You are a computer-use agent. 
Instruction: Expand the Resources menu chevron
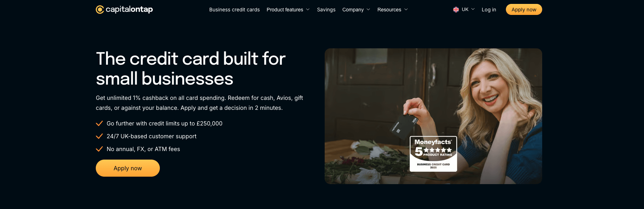click(x=406, y=10)
